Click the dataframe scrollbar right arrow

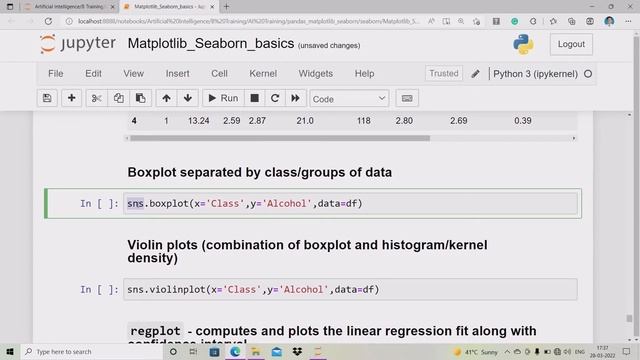[573, 138]
